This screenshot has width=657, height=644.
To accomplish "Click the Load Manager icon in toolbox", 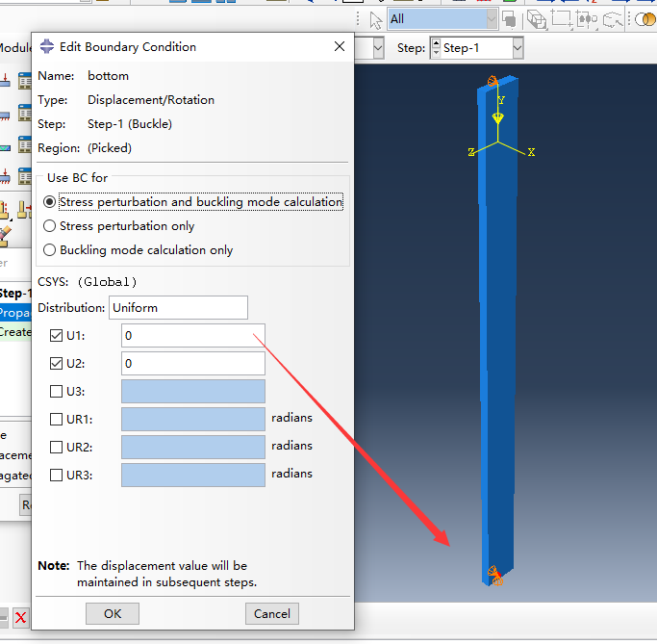I will click(x=24, y=81).
